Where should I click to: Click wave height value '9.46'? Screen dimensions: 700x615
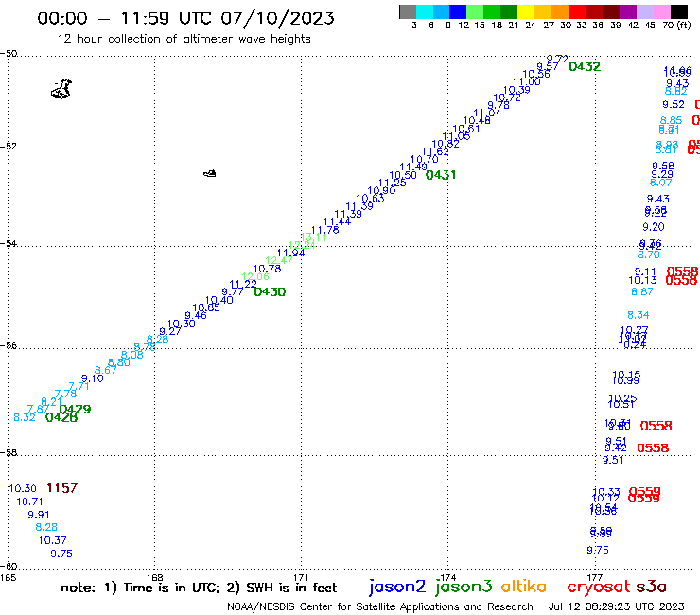196,315
